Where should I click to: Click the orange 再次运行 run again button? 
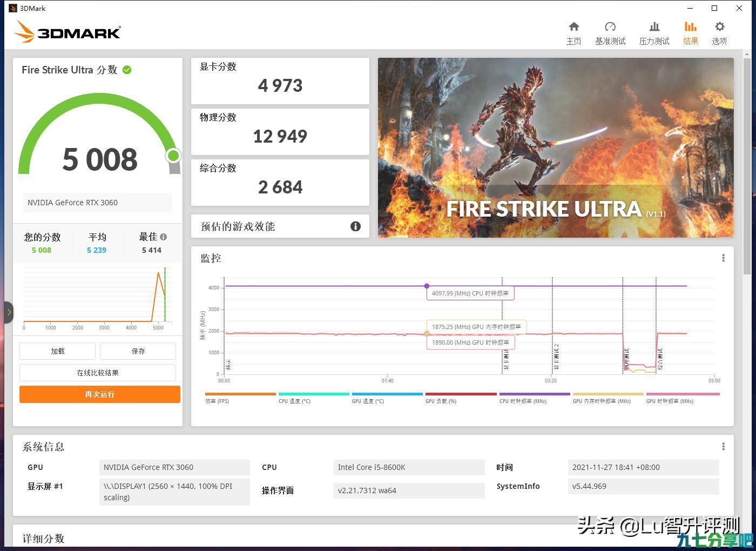tap(100, 394)
